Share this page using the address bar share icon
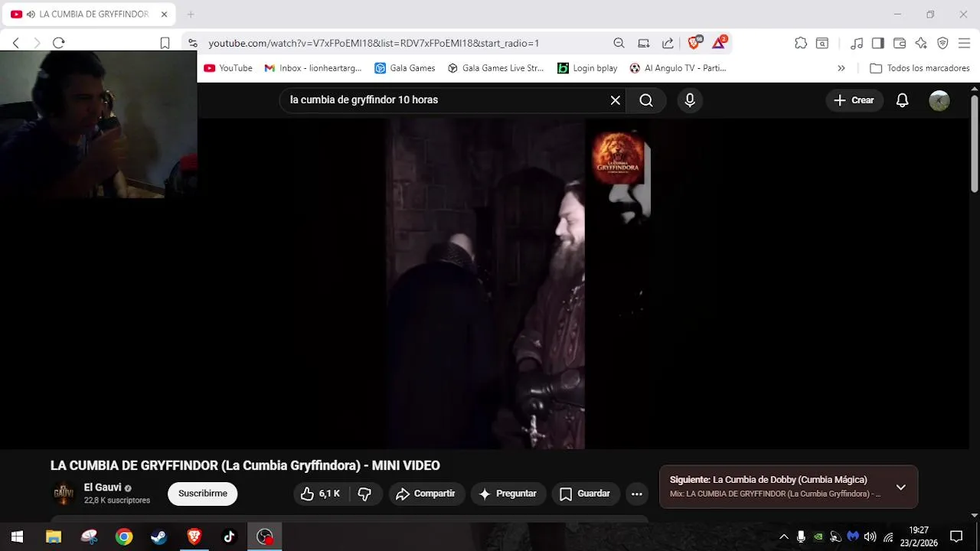980x551 pixels. pyautogui.click(x=668, y=44)
